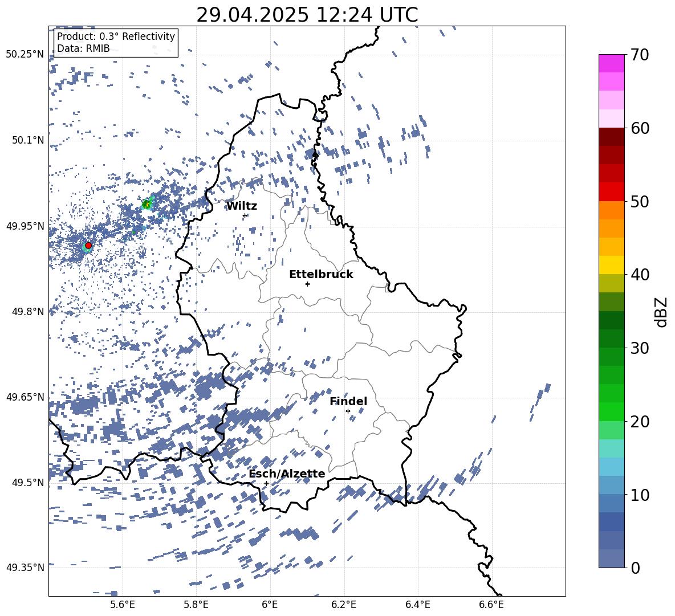
Task: Click the magenta 70 dBZ colorbar segment
Action: (611, 63)
